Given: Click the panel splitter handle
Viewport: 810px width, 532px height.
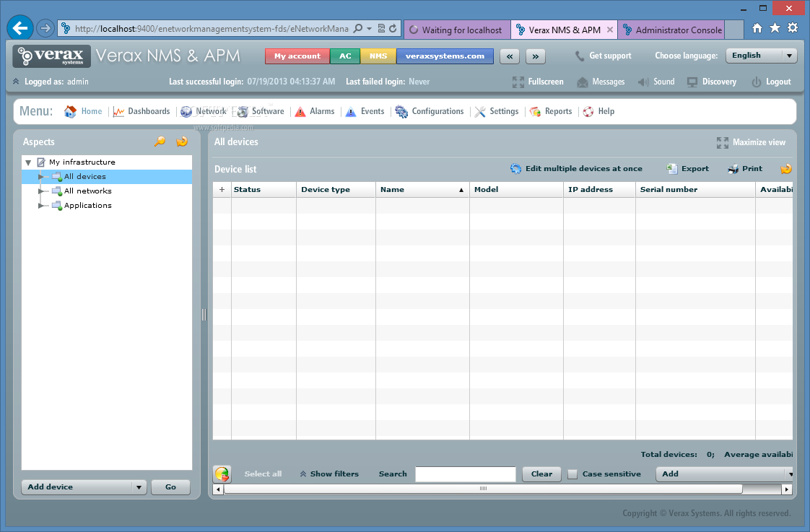Looking at the screenshot, I should pos(204,315).
